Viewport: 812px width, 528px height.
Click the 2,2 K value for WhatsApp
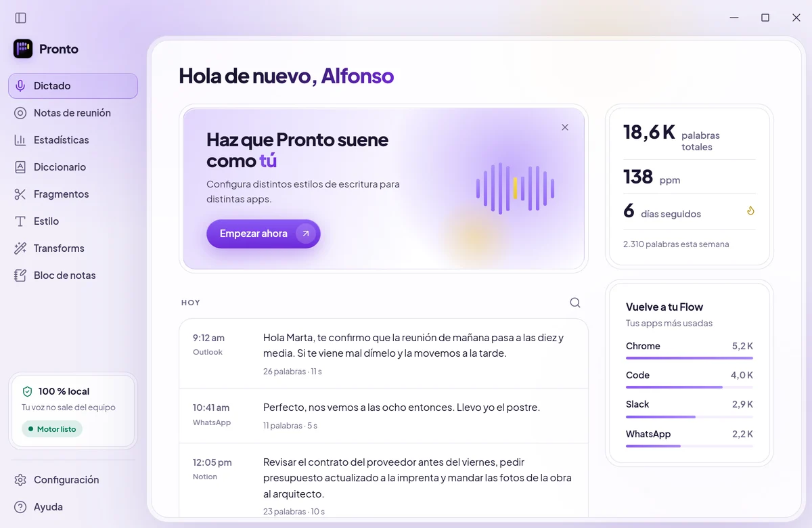click(742, 434)
